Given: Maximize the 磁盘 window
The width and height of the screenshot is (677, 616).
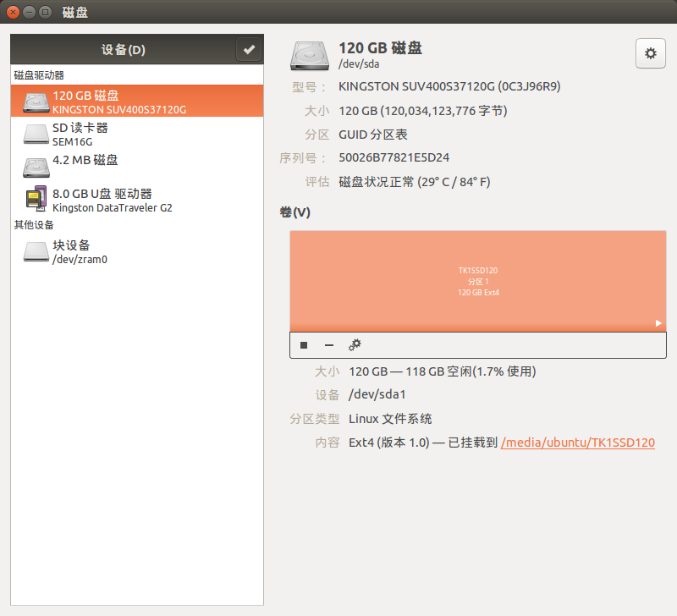Looking at the screenshot, I should coord(45,12).
